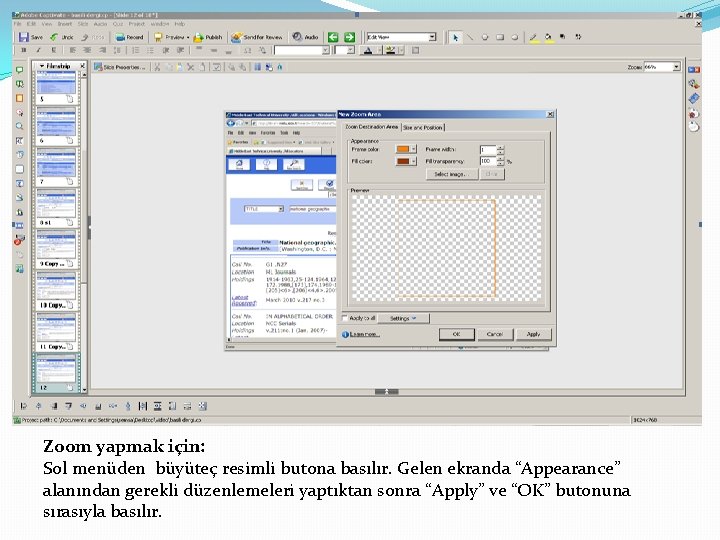Click the orange Frame color swatch
This screenshot has width=720, height=540.
[403, 149]
